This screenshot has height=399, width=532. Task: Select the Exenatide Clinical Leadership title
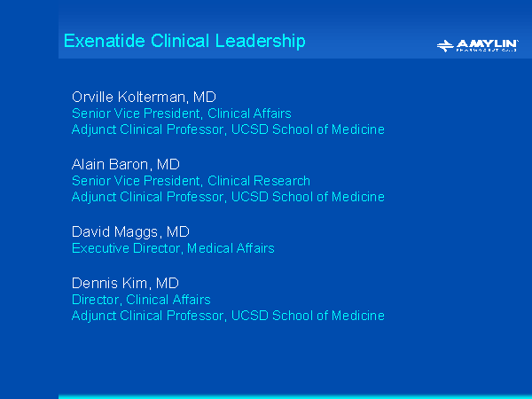click(184, 42)
